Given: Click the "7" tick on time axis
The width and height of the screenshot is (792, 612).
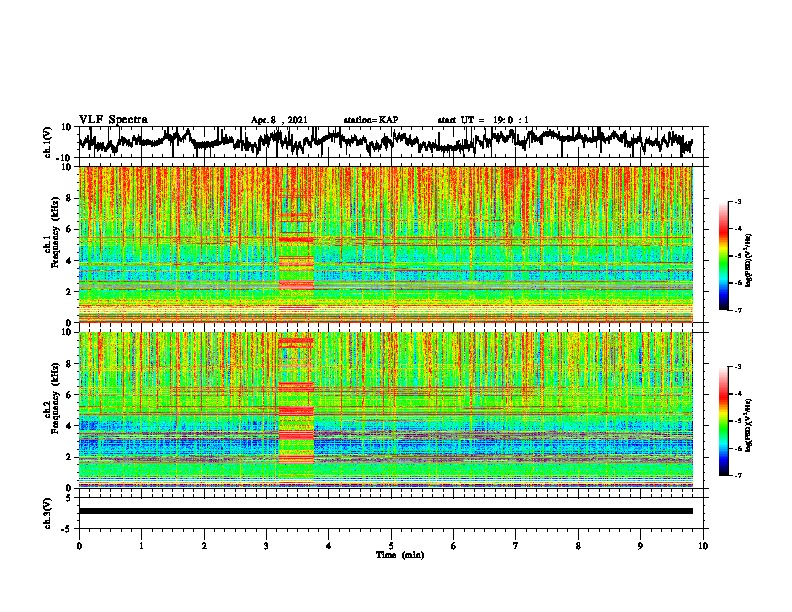Looking at the screenshot, I should point(516,546).
